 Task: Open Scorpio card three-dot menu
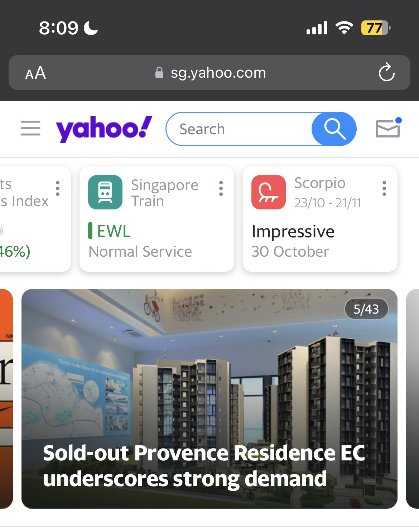[x=384, y=188]
